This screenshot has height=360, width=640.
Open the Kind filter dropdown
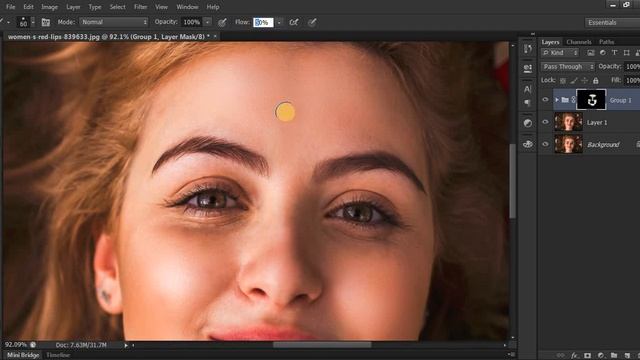click(560, 53)
